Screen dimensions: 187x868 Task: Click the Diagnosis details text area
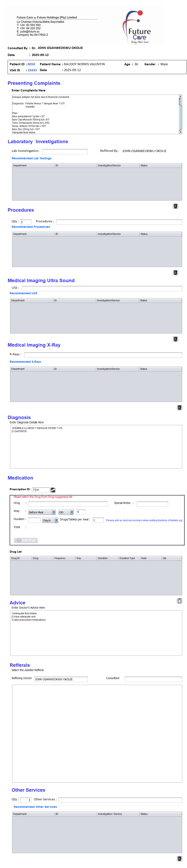[x=96, y=446]
